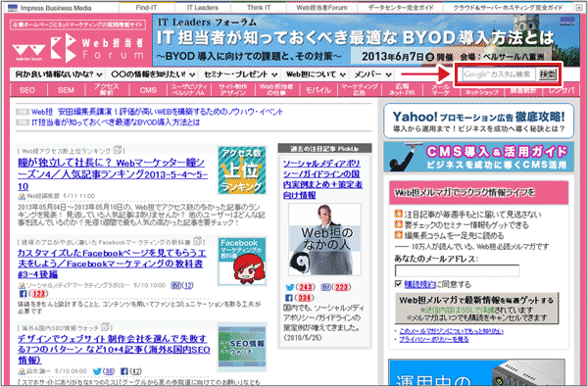
Task: Open the カスタマイズしたFacebookページ article link
Action: point(112,264)
